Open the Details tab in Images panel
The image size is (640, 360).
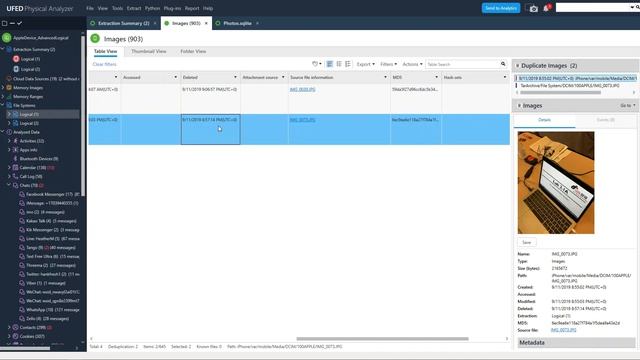click(x=544, y=120)
